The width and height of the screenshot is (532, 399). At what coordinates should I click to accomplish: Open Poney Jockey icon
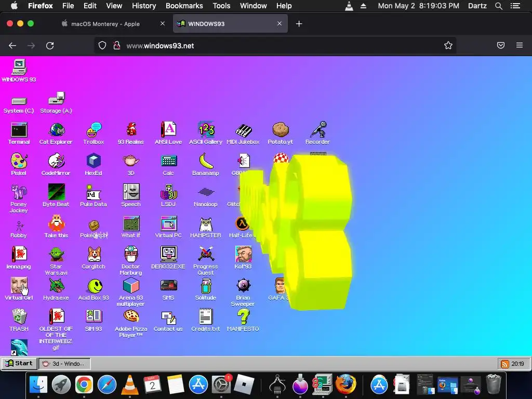pos(19,199)
